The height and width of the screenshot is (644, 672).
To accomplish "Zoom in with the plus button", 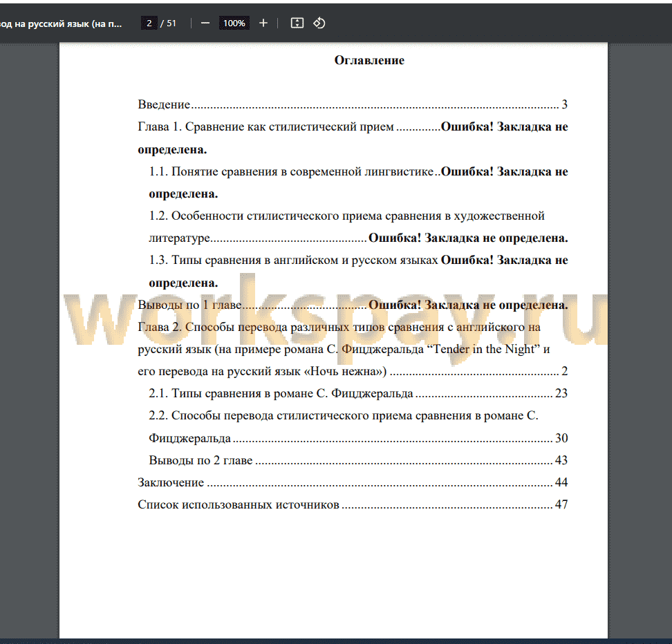I will click(x=263, y=23).
